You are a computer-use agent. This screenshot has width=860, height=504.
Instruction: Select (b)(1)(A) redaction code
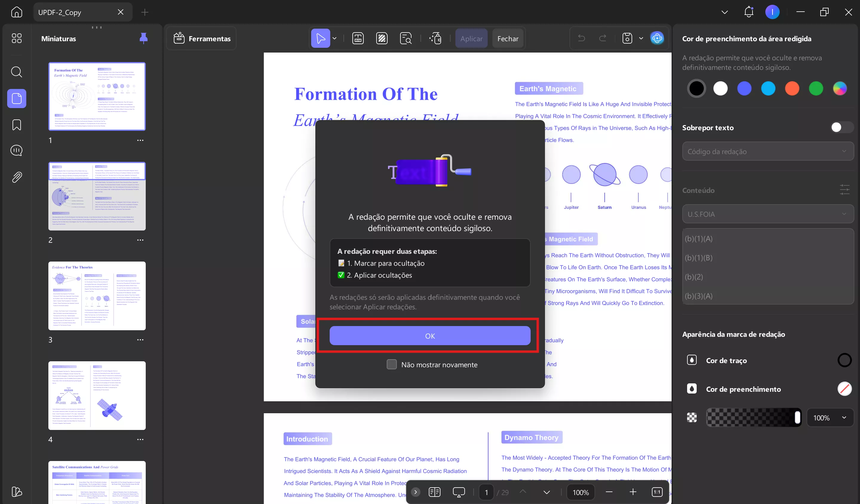click(x=768, y=239)
